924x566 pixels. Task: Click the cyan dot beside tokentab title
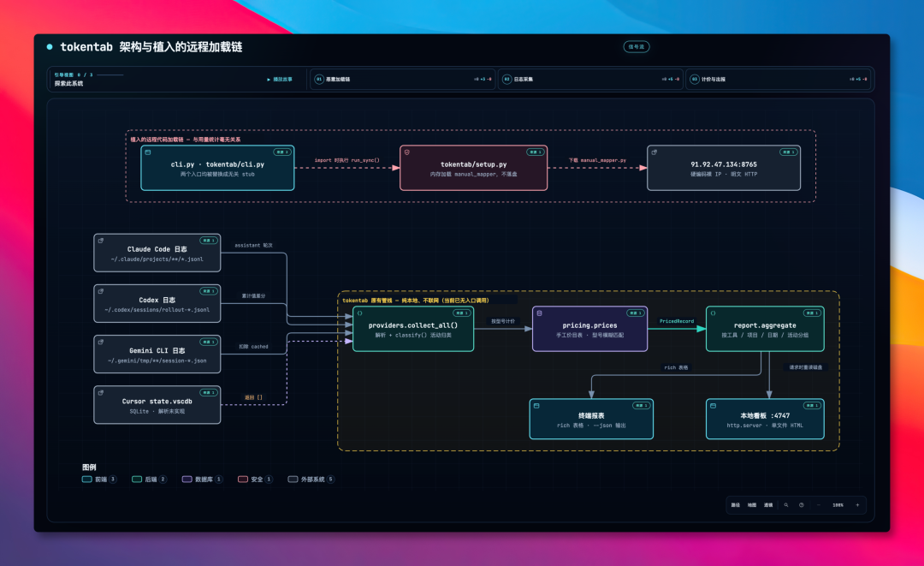tap(50, 46)
